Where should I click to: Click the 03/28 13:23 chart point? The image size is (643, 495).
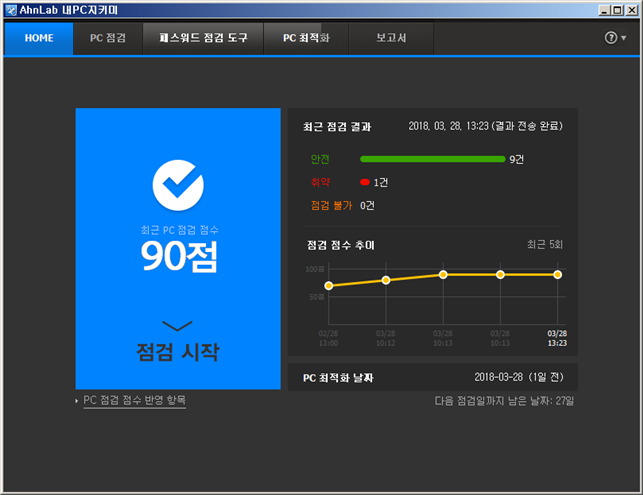tap(557, 275)
